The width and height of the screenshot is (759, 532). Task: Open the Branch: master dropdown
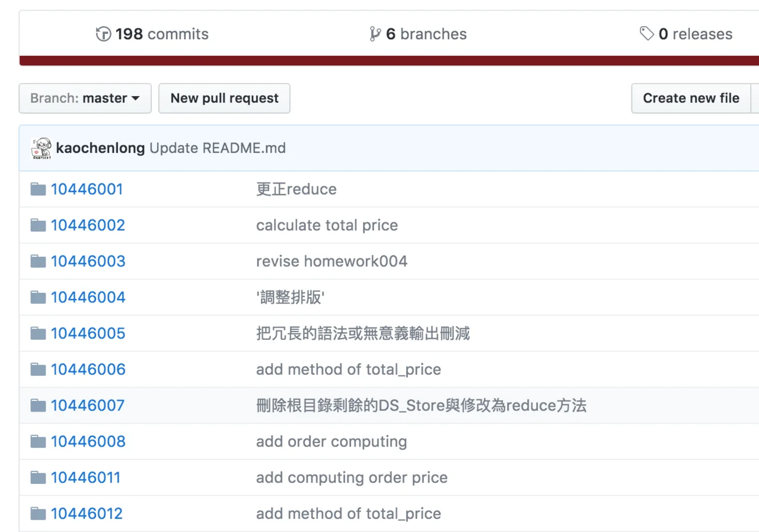(85, 98)
